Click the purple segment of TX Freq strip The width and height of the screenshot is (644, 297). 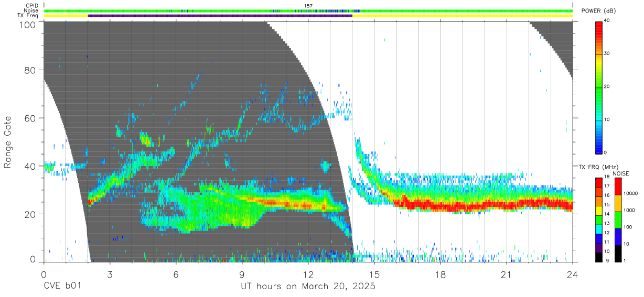pyautogui.click(x=220, y=16)
